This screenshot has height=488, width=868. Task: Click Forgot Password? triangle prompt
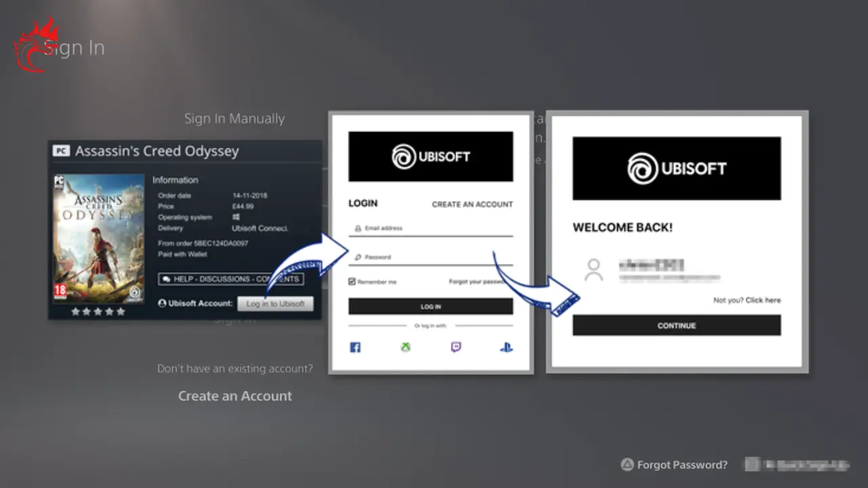coord(674,465)
